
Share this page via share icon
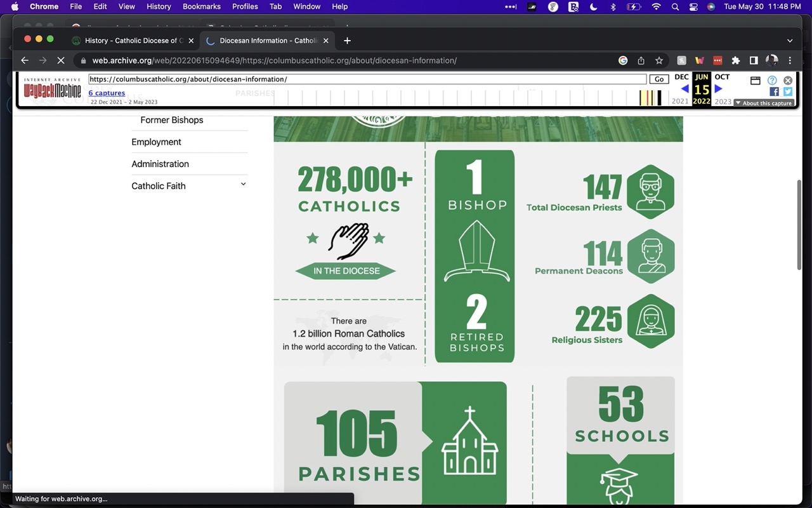point(641,60)
